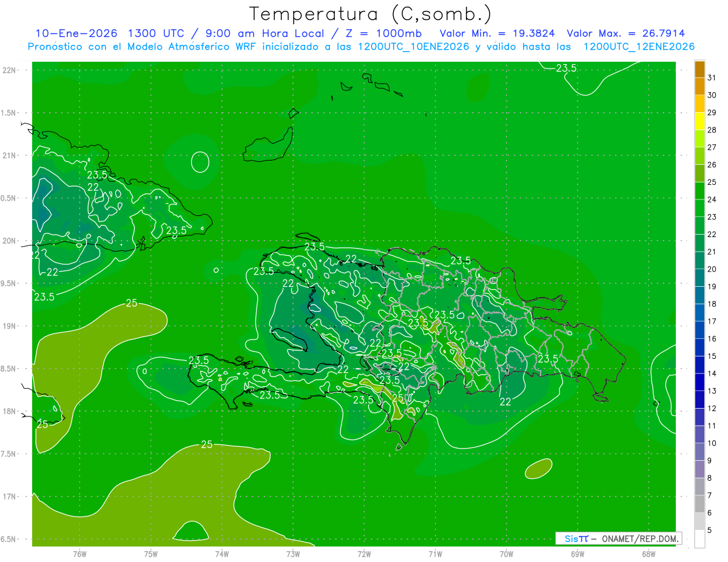Click the "20" value on the color scale
Viewport: 728px width, 562px height.
712,269
